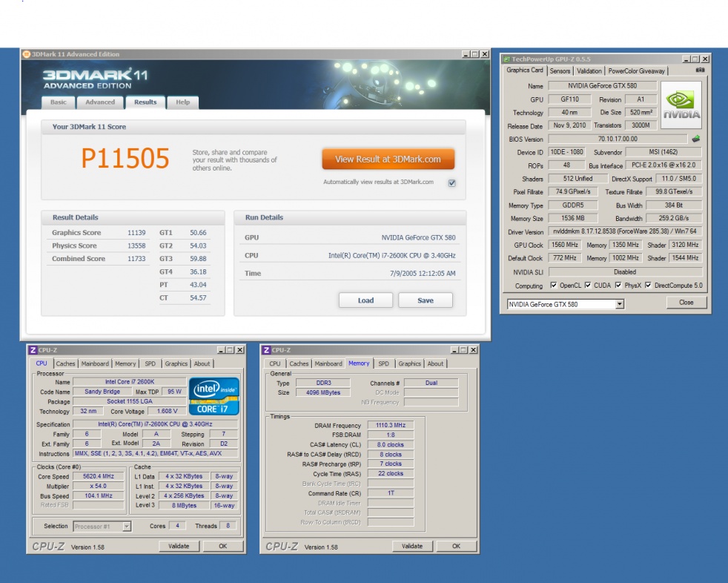Click the Intel Core i7 logo badge

click(x=214, y=395)
